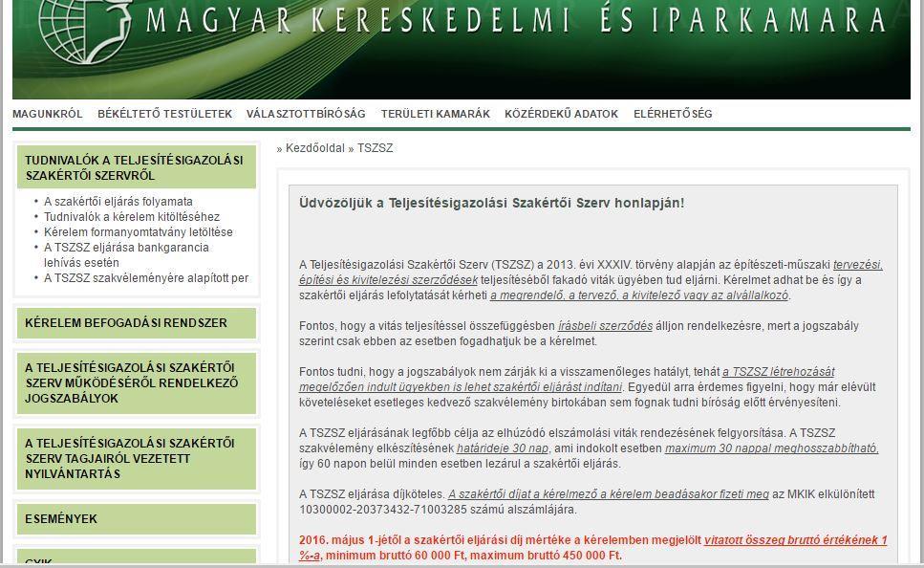Open the ELÉRHETŐSÉG menu item
Image resolution: width=924 pixels, height=568 pixels.
pyautogui.click(x=673, y=114)
